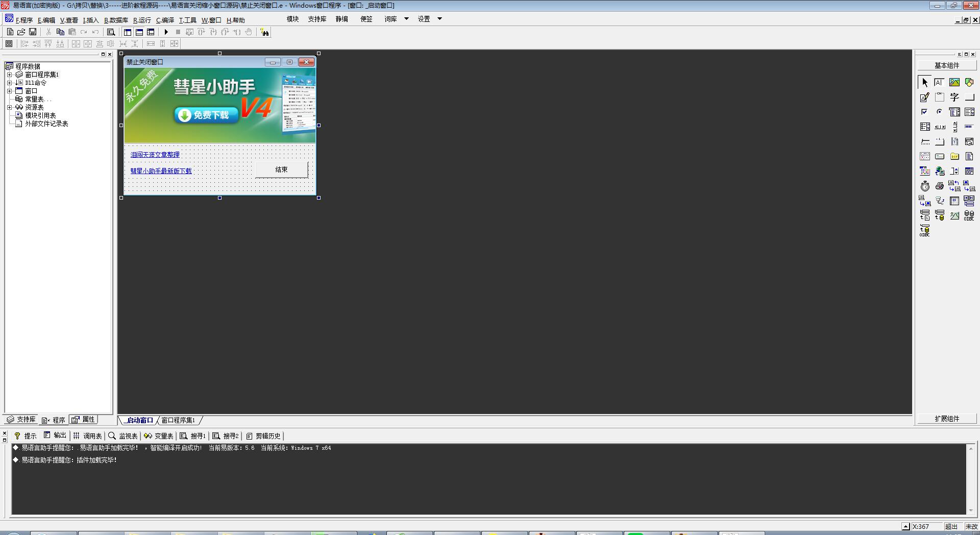Pick the picture box component
980x535 pixels.
(x=954, y=82)
